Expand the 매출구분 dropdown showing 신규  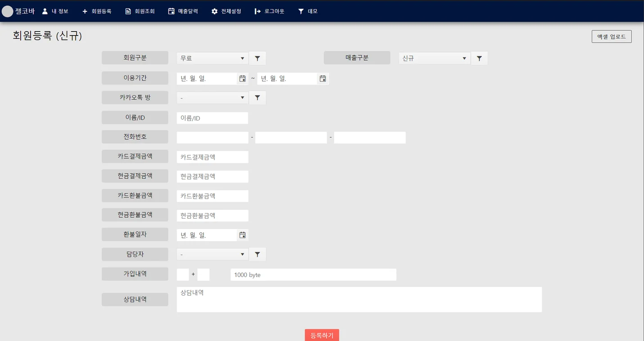(434, 58)
